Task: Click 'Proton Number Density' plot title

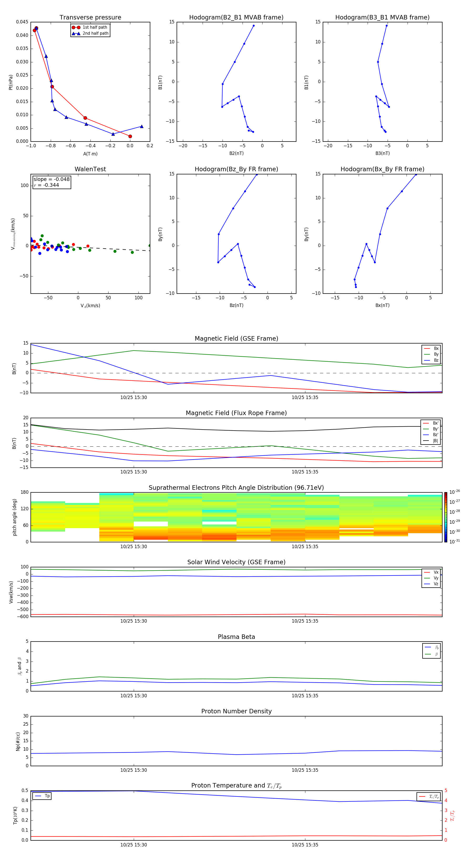Action: click(x=236, y=711)
